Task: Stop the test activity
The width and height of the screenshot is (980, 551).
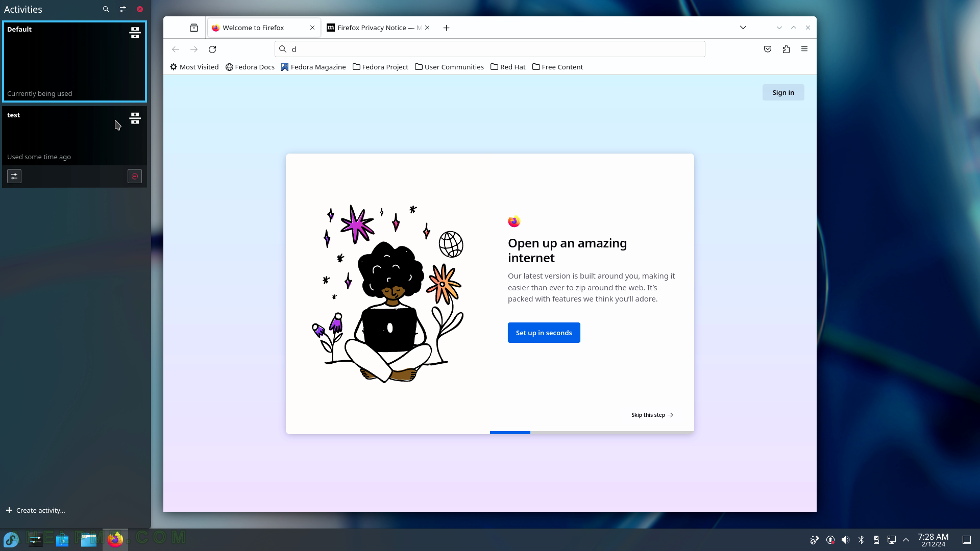Action: point(135,118)
